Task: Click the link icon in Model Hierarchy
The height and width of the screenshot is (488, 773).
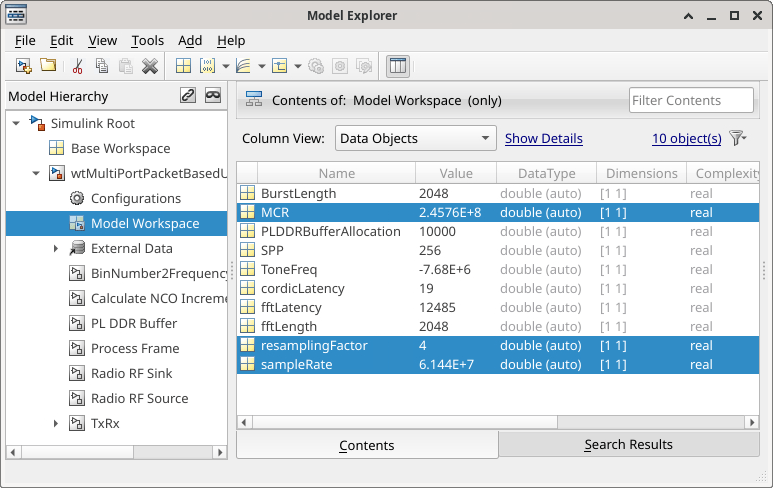Action: (x=187, y=96)
